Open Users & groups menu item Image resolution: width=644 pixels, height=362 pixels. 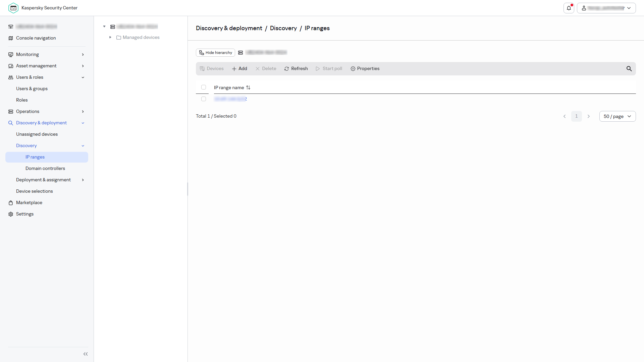[x=32, y=89]
